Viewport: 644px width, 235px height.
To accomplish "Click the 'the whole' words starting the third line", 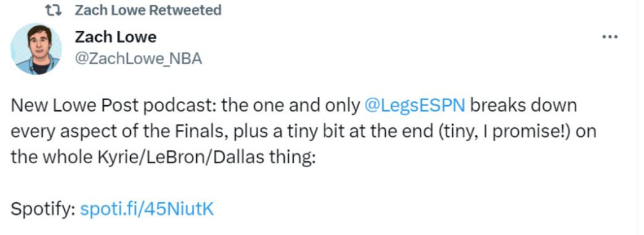I will tap(52, 158).
